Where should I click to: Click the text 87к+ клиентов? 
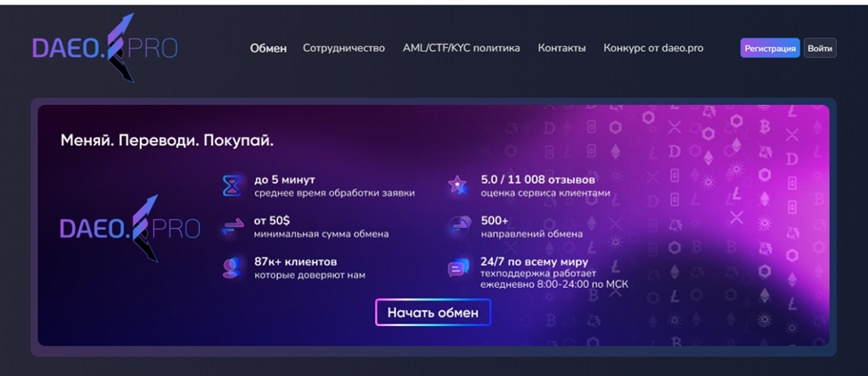296,261
